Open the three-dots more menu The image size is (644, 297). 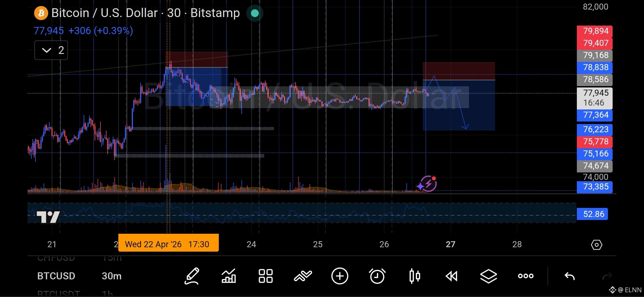pyautogui.click(x=526, y=276)
